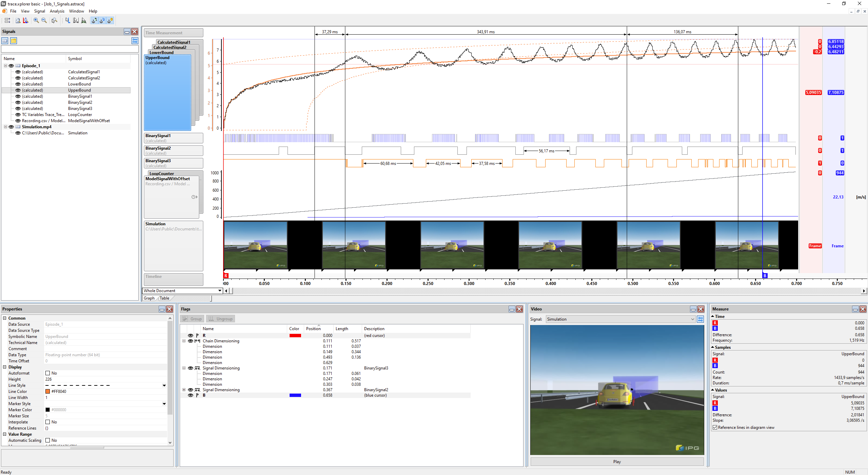Click the zoom in magnifier icon

coord(36,20)
